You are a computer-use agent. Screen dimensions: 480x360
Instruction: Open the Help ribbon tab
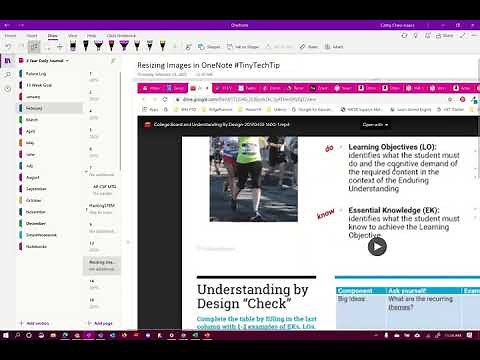pyautogui.click(x=91, y=36)
